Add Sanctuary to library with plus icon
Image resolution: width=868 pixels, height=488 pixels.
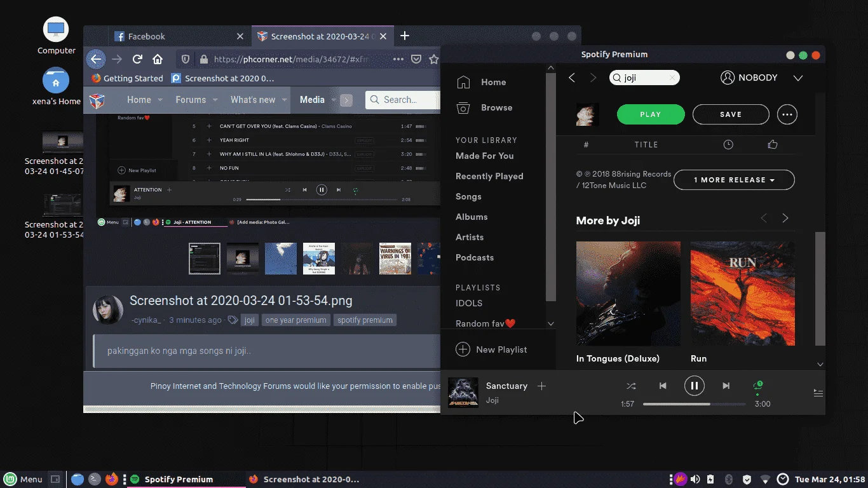coord(541,386)
